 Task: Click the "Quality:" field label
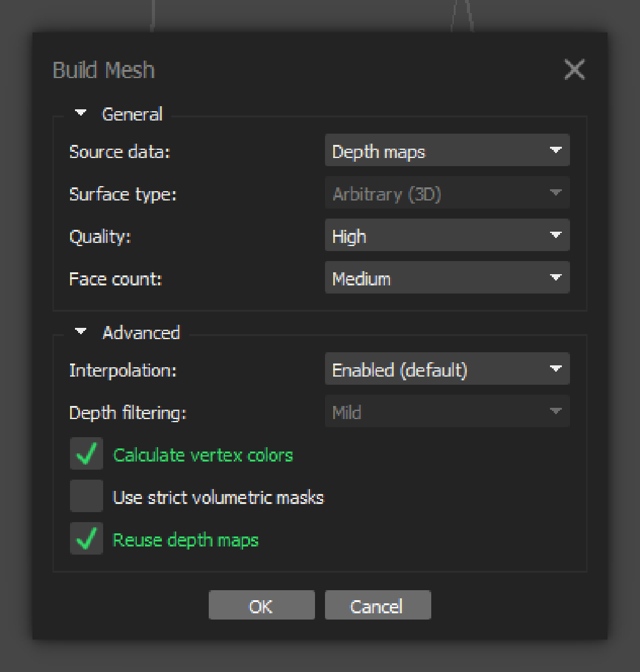[100, 237]
